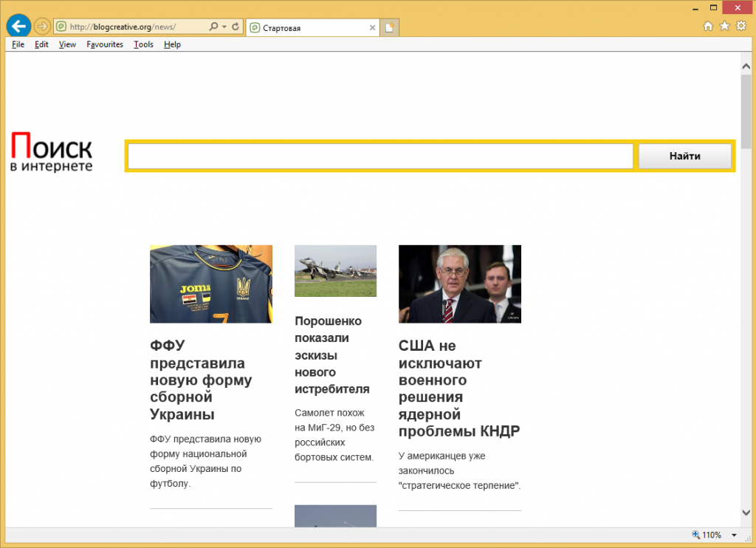This screenshot has height=548, width=756.
Task: Open Favorites star icon
Action: (724, 26)
